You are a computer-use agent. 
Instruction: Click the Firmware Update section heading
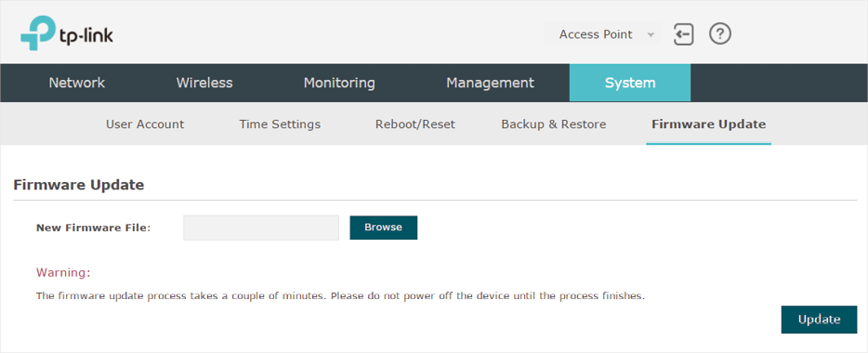pos(79,185)
